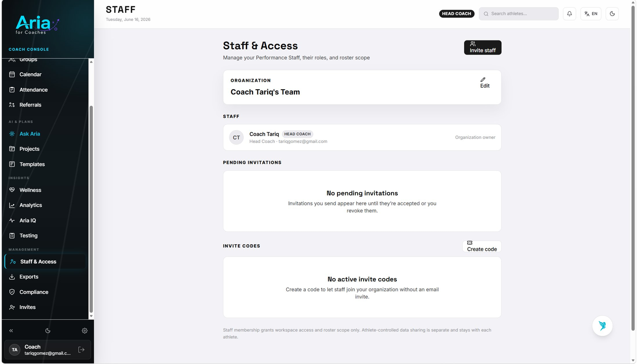Click the "Coach Tariq's Team" organization name

pyautogui.click(x=265, y=92)
